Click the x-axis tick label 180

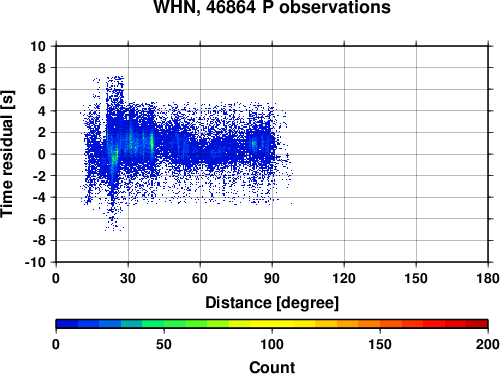pyautogui.click(x=488, y=278)
